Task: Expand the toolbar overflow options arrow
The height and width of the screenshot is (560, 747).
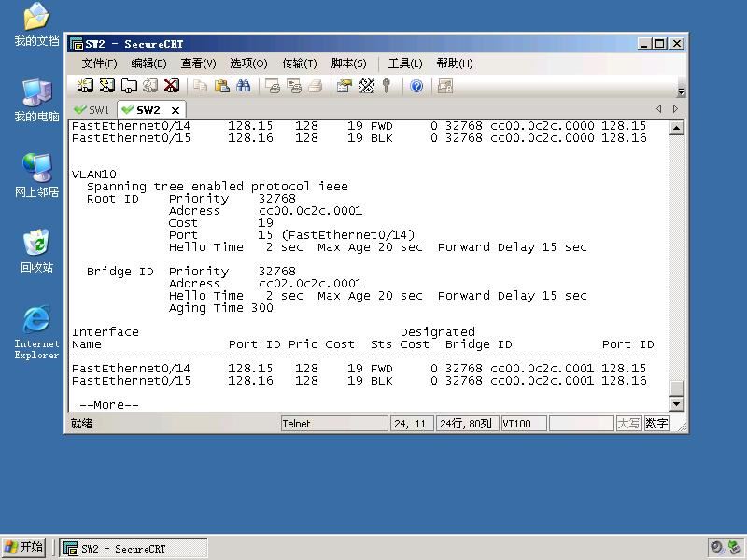Action: 682,91
